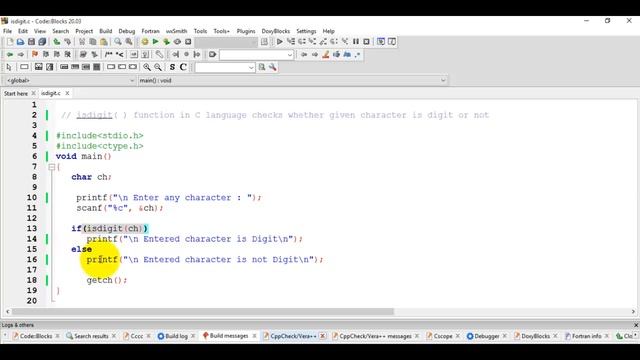This screenshot has height=360, width=640.
Task: Click the Redo toolbar icon
Action: pos(68,42)
